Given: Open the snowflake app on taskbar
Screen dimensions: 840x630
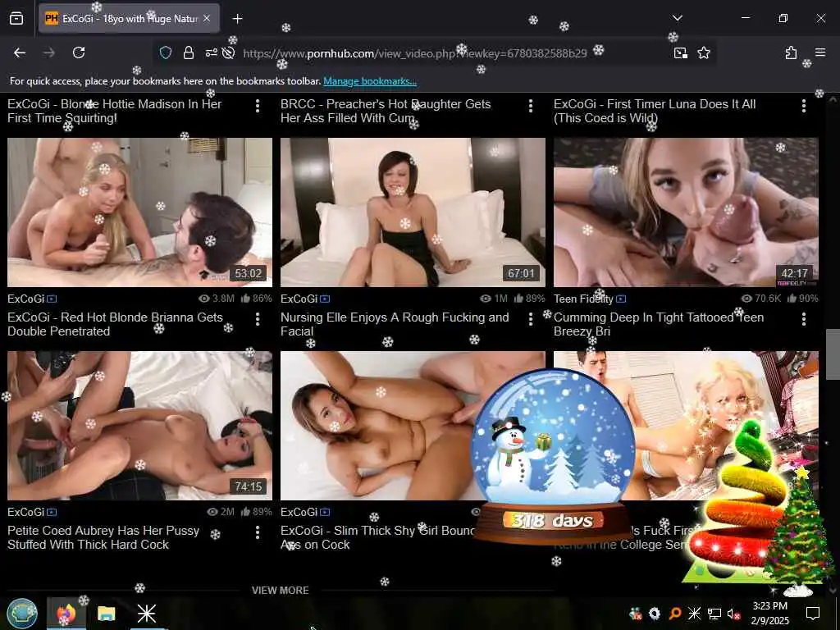Looking at the screenshot, I should click(x=146, y=614).
